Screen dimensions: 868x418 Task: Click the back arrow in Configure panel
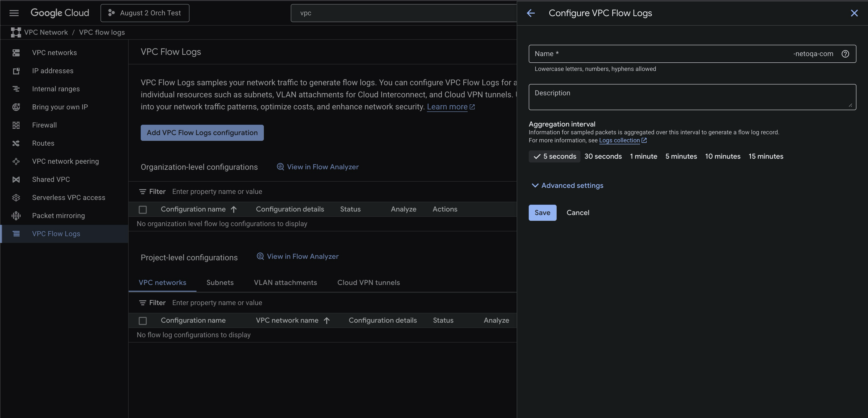click(531, 13)
